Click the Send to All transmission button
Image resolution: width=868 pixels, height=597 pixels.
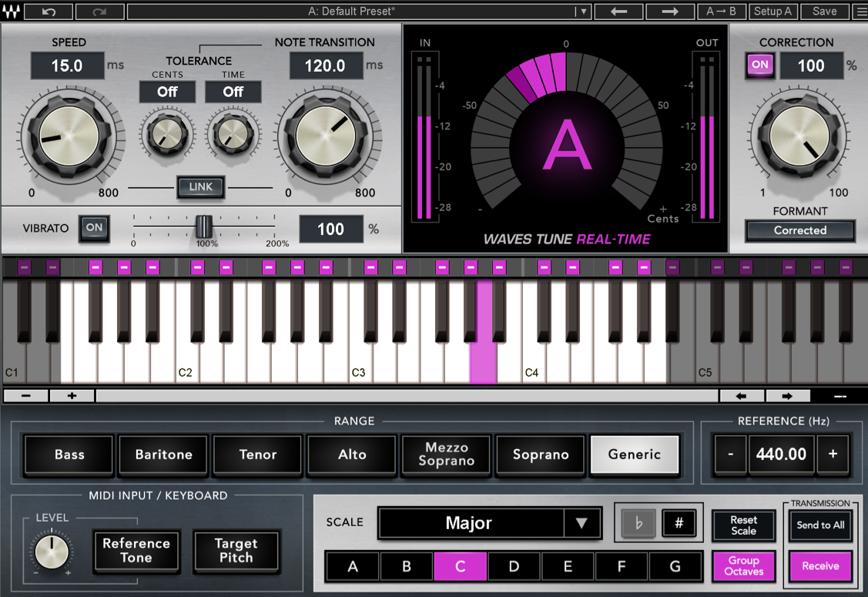click(820, 526)
